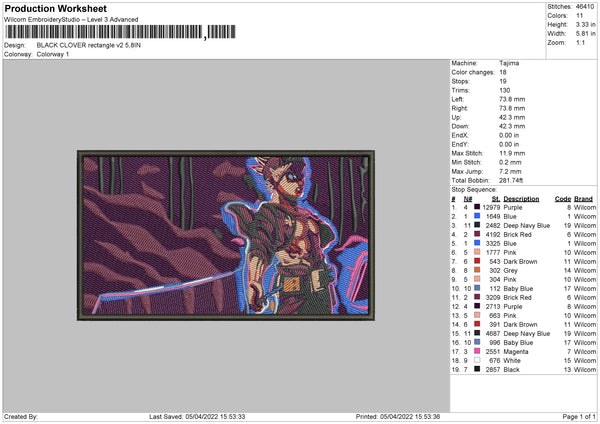The image size is (600, 424).
Task: Click the embroidery design preview image
Action: (226, 235)
